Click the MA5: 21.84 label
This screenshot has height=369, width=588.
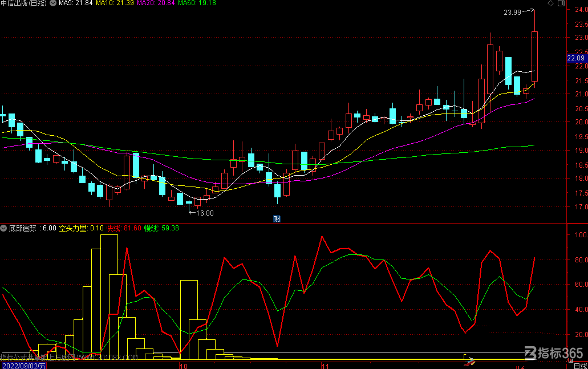click(x=76, y=3)
